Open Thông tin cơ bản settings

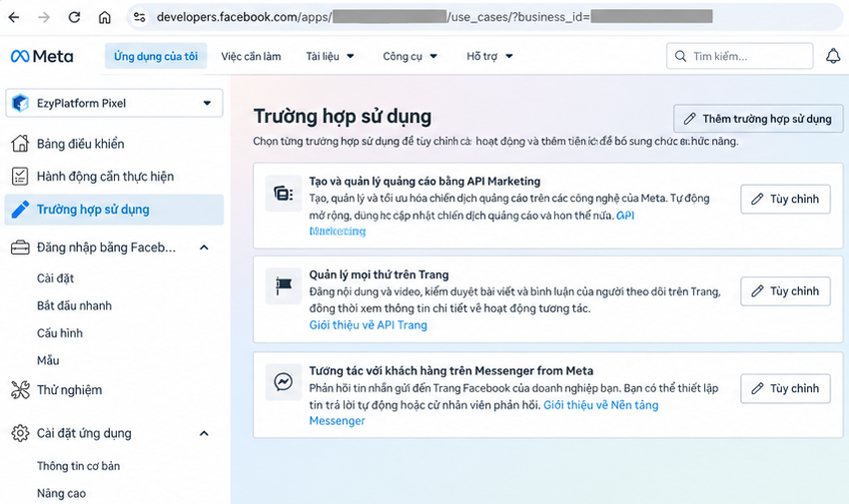[79, 466]
